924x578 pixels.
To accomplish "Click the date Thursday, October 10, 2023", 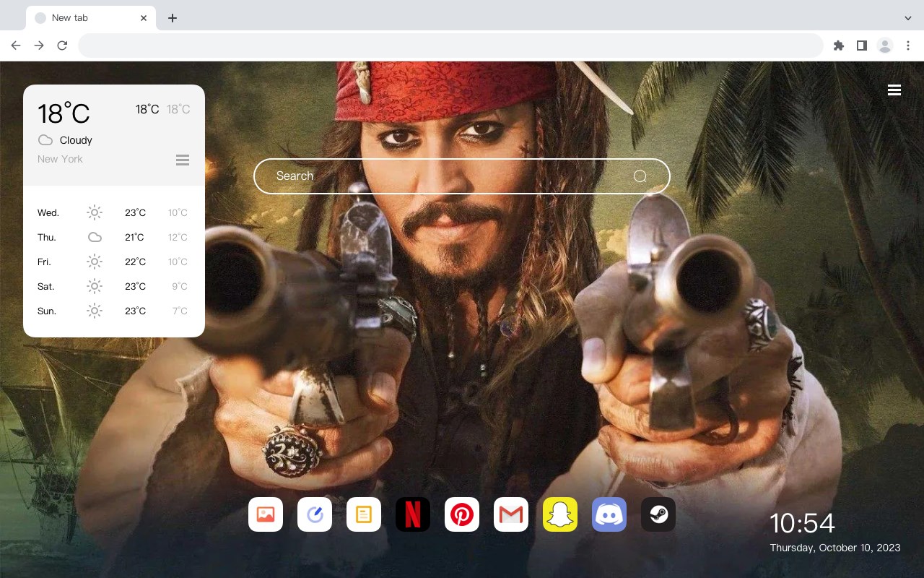I will coord(835,548).
